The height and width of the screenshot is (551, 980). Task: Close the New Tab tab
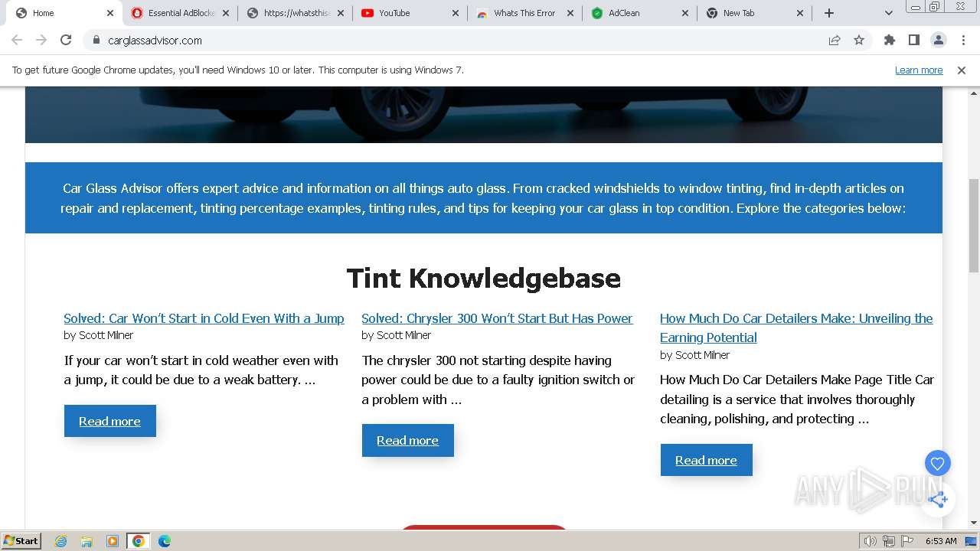click(x=799, y=13)
